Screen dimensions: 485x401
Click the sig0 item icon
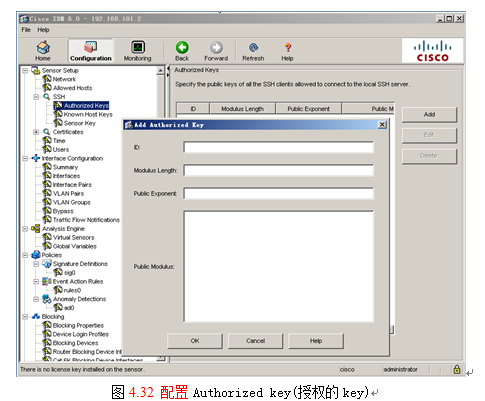[58, 273]
